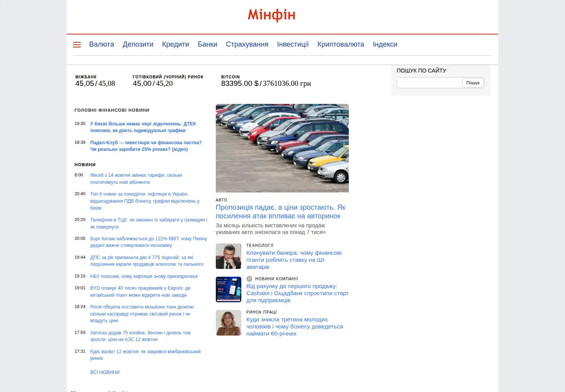Click the ТЕХНОЛОГІЇ category label
The width and height of the screenshot is (565, 392).
[x=260, y=245]
